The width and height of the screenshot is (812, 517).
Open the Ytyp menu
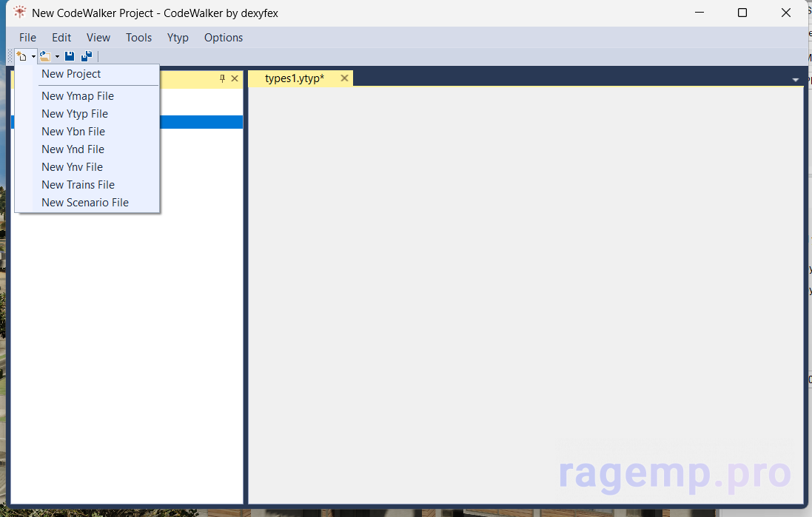click(178, 38)
